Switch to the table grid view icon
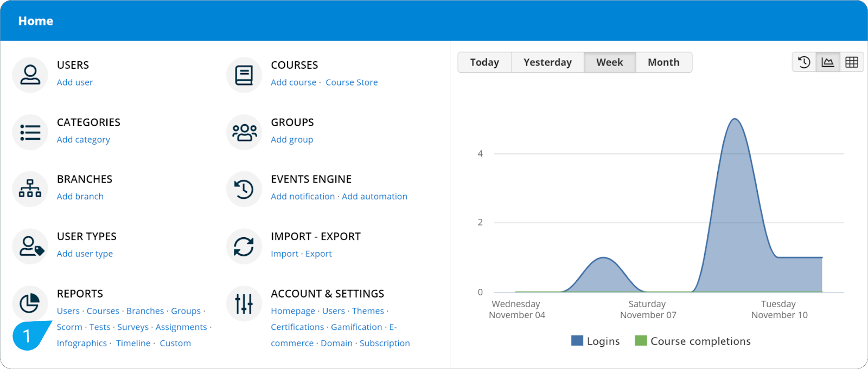 pyautogui.click(x=852, y=62)
